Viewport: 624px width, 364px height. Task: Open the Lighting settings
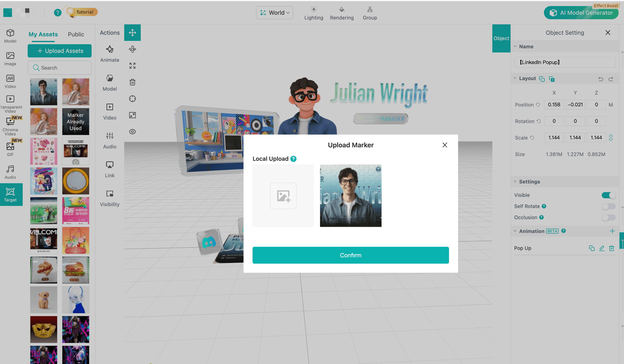tap(314, 12)
